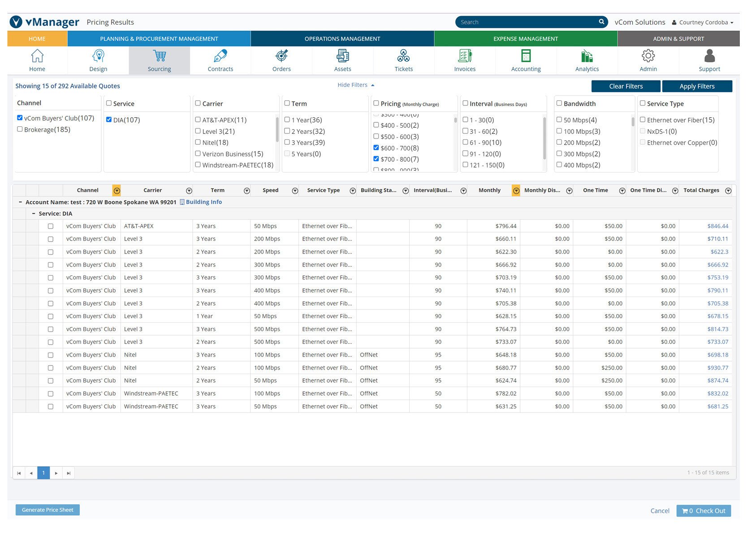
Task: Open the Carrier column filter icon
Action: coord(189,191)
